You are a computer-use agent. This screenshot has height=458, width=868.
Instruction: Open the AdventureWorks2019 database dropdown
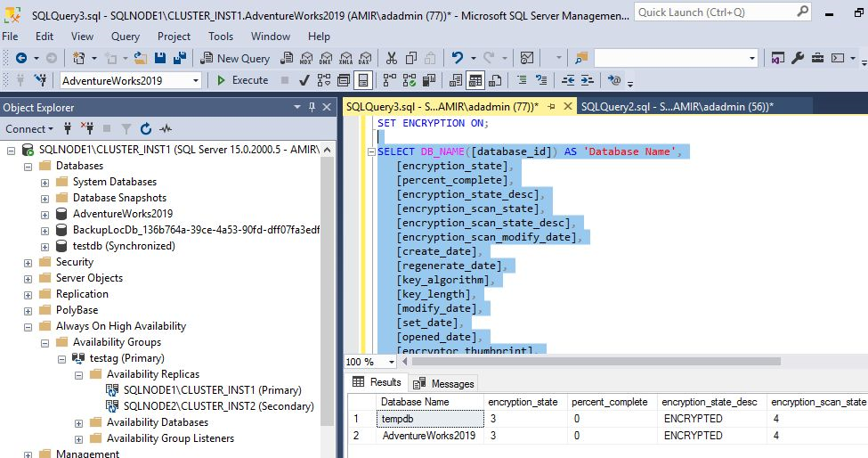[x=196, y=80]
